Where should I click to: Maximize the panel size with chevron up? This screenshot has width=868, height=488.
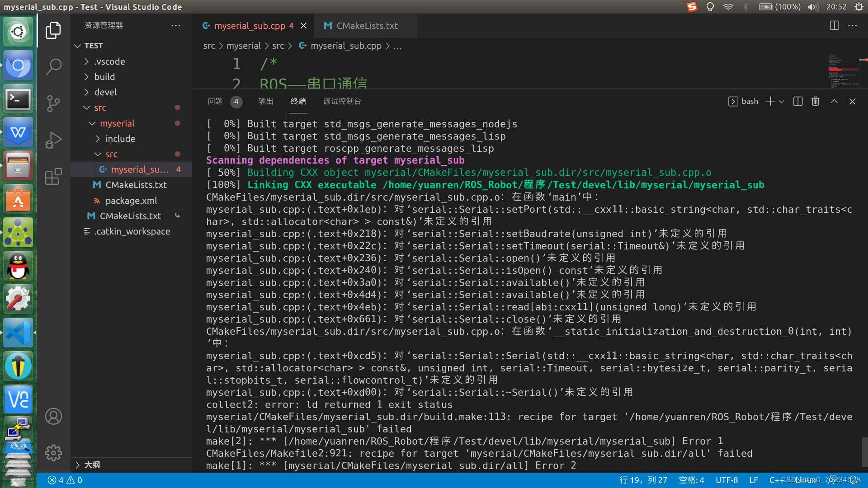click(834, 101)
